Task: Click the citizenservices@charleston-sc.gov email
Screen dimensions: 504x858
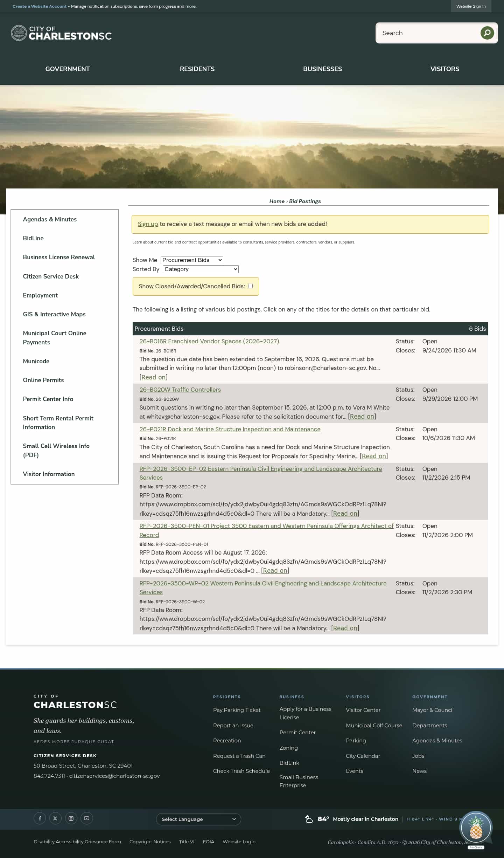Action: pos(114,776)
